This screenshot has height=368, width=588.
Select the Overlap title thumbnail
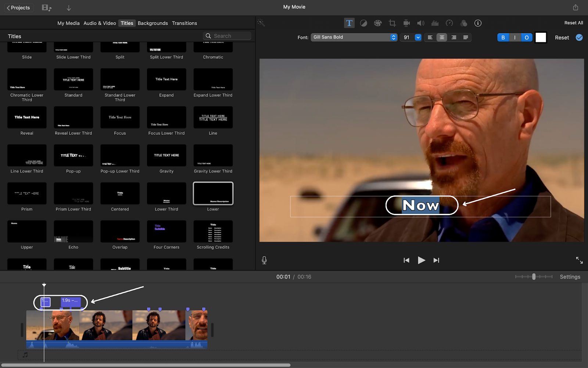click(x=120, y=231)
